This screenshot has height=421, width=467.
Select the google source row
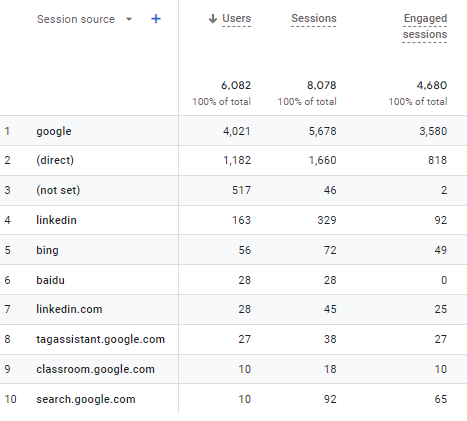point(233,131)
